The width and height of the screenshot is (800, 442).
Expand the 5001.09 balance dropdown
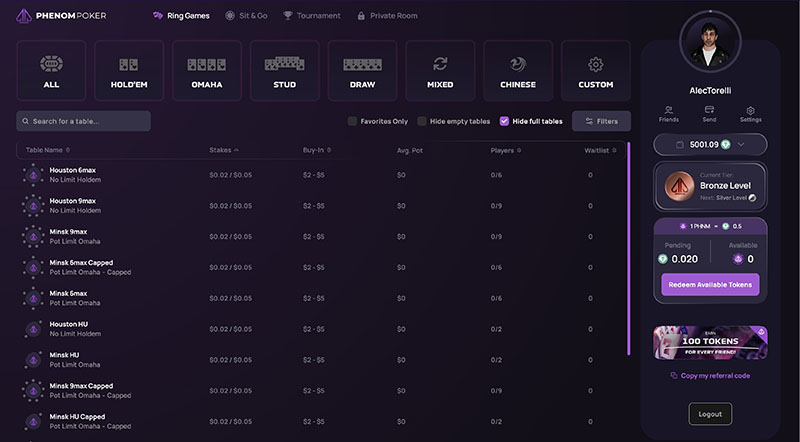point(710,144)
